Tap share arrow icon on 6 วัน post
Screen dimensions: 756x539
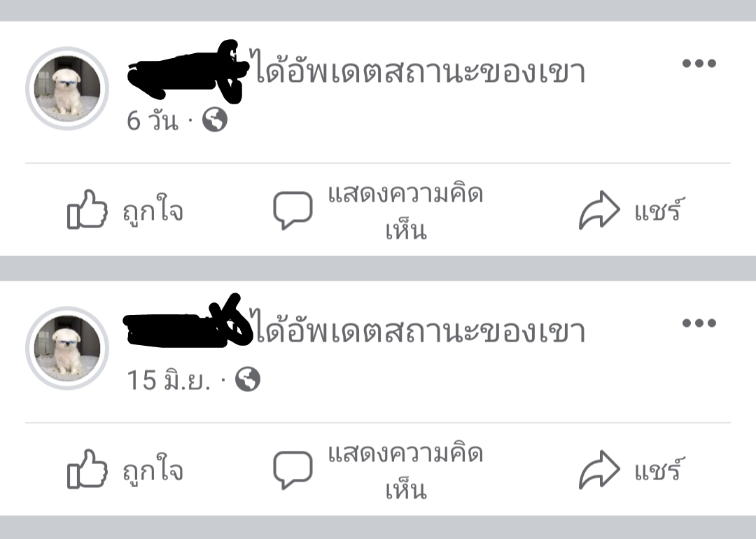tap(599, 210)
